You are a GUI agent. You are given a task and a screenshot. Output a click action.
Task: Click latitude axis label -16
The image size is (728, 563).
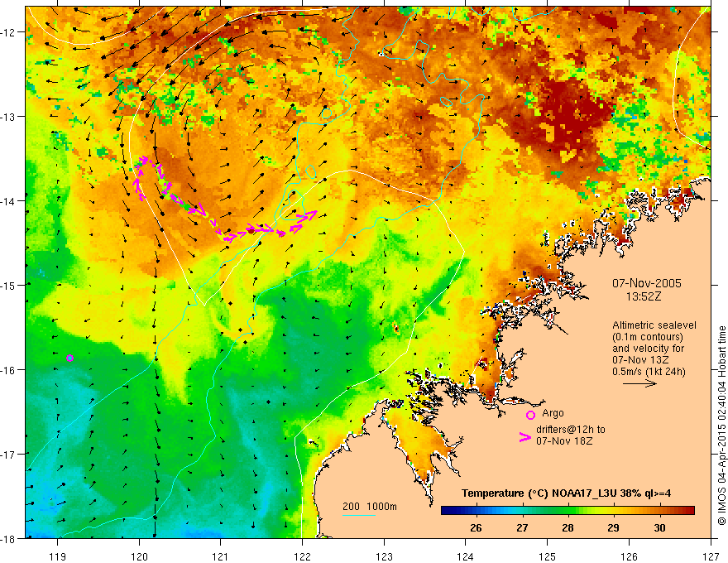click(9, 370)
